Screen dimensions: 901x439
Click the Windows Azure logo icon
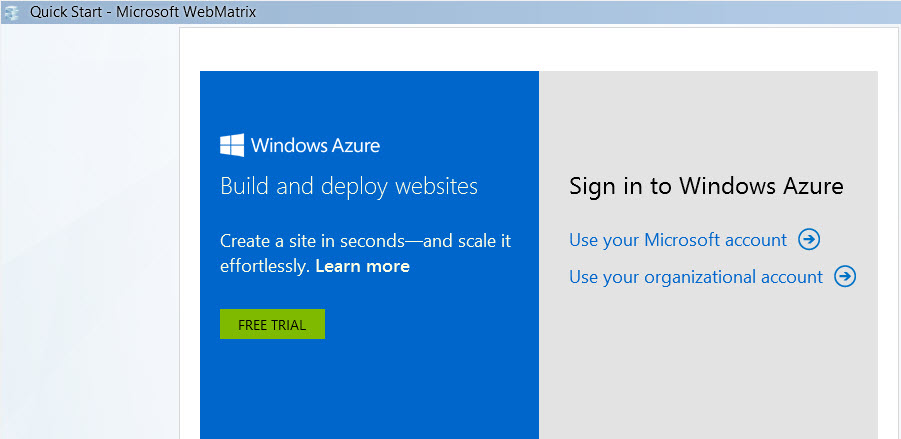(232, 146)
